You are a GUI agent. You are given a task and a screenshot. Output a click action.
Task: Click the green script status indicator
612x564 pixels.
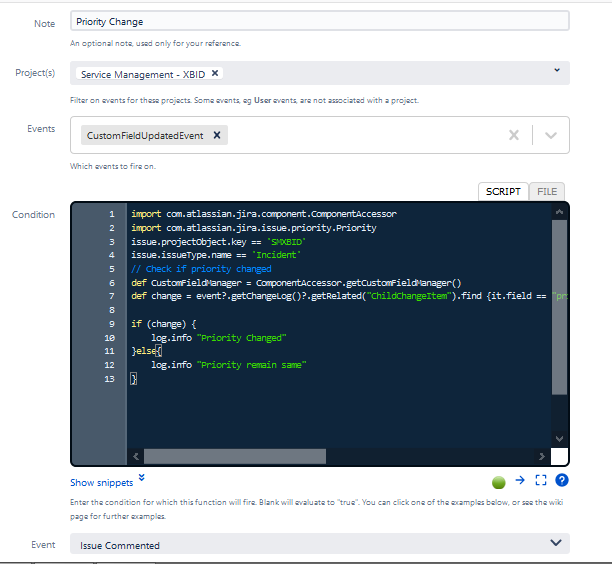tap(498, 482)
